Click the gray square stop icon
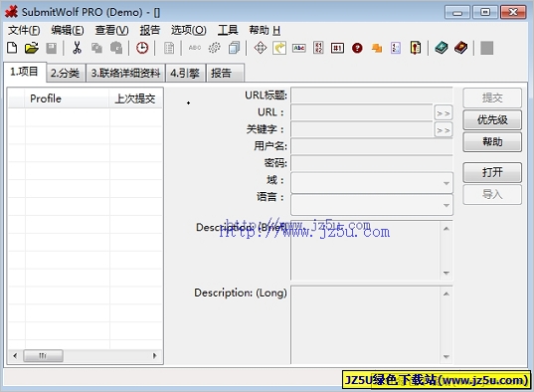Image resolution: width=534 pixels, height=392 pixels. click(487, 48)
